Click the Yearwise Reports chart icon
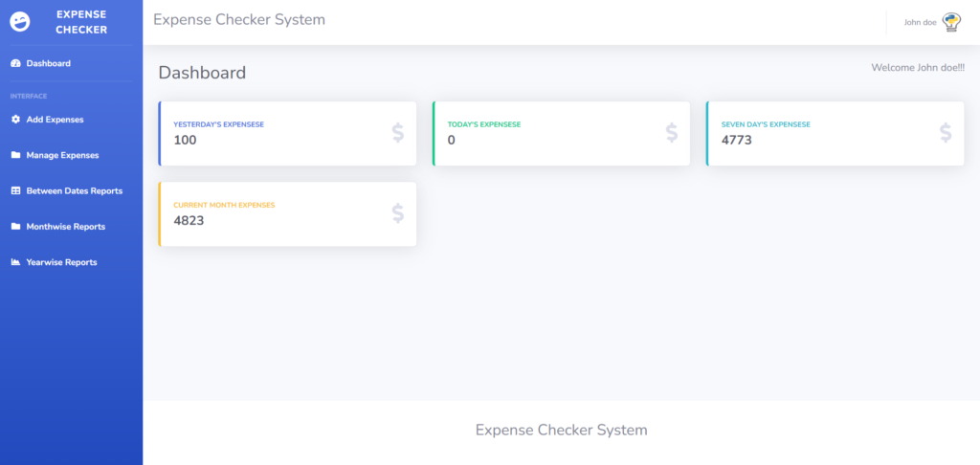This screenshot has height=465, width=980. point(15,262)
